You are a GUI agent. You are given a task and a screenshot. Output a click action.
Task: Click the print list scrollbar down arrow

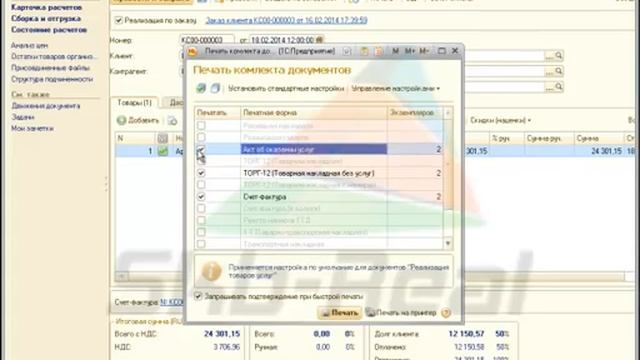448,244
